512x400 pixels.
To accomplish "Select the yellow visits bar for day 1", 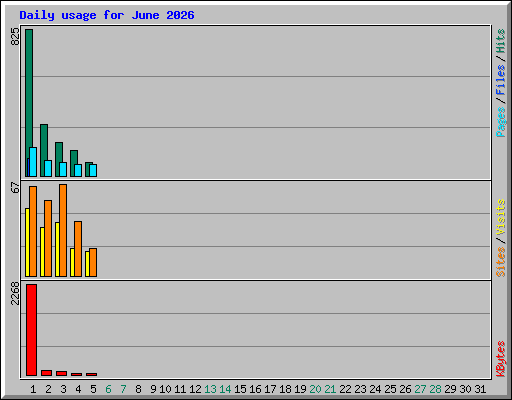I will [27, 242].
